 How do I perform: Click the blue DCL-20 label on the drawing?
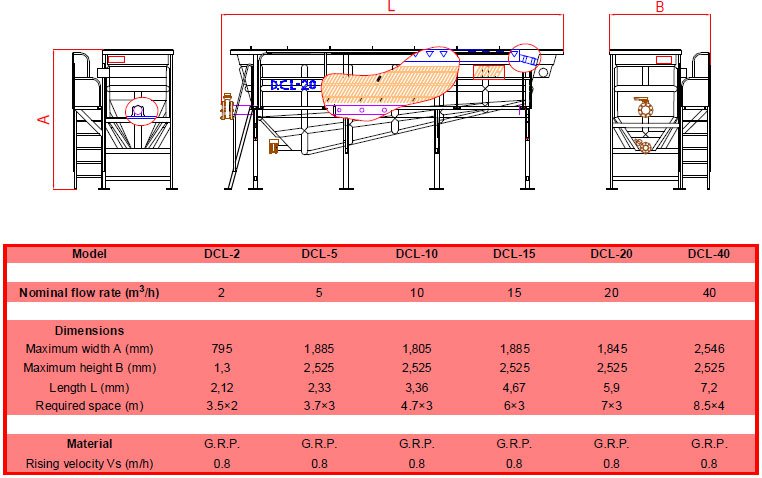pos(293,85)
